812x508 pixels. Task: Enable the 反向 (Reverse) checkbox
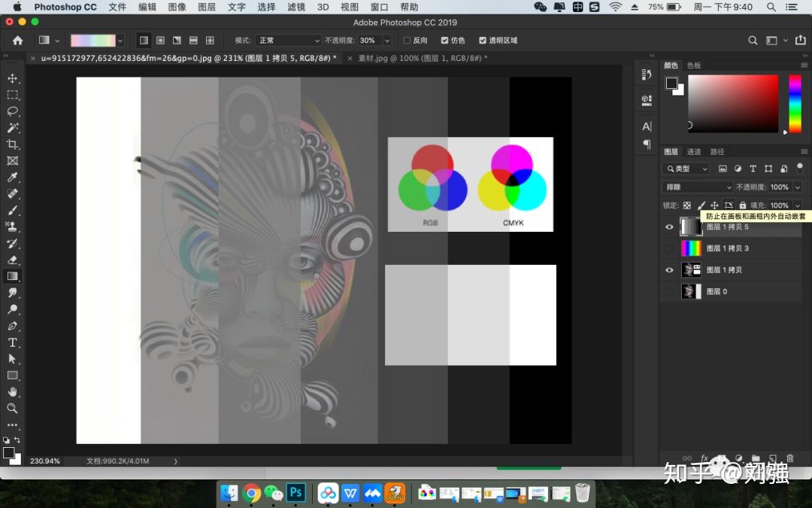point(407,41)
